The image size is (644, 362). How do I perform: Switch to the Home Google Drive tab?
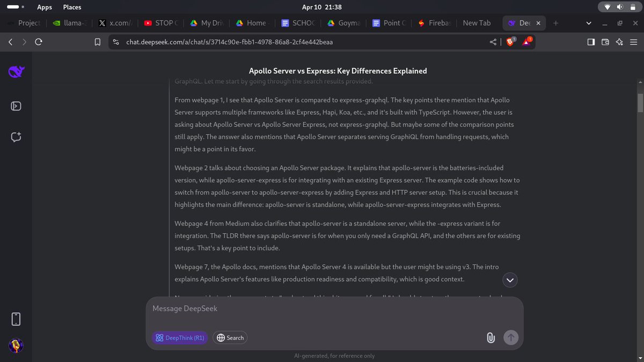click(252, 23)
